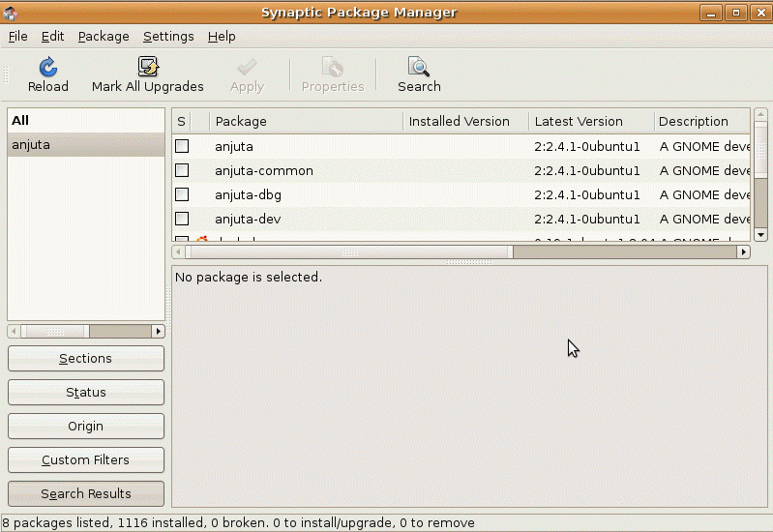Sort by the Package column header

[307, 121]
